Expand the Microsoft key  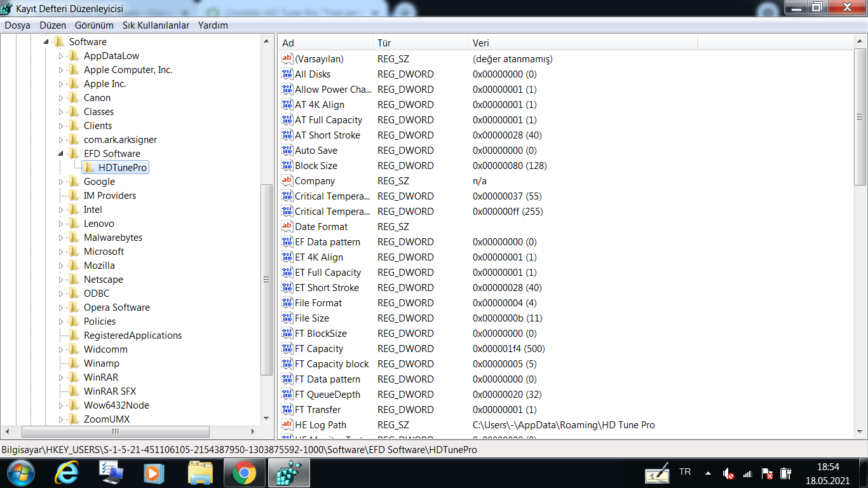(x=62, y=252)
